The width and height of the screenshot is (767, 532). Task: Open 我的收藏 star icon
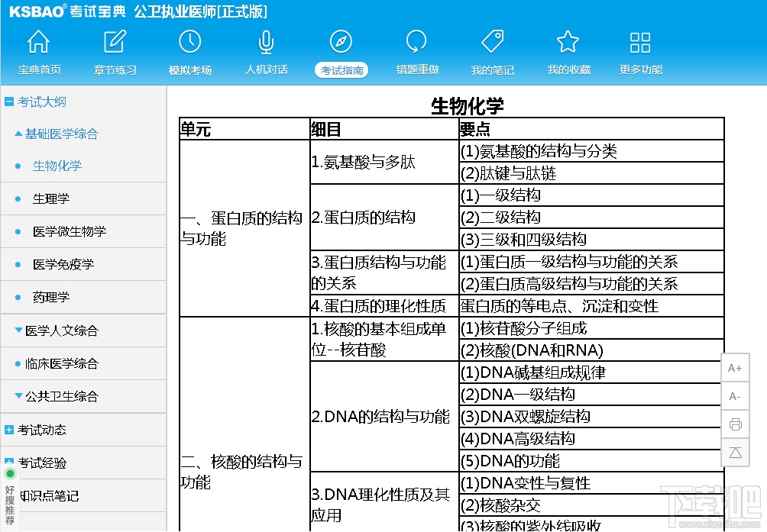[568, 41]
